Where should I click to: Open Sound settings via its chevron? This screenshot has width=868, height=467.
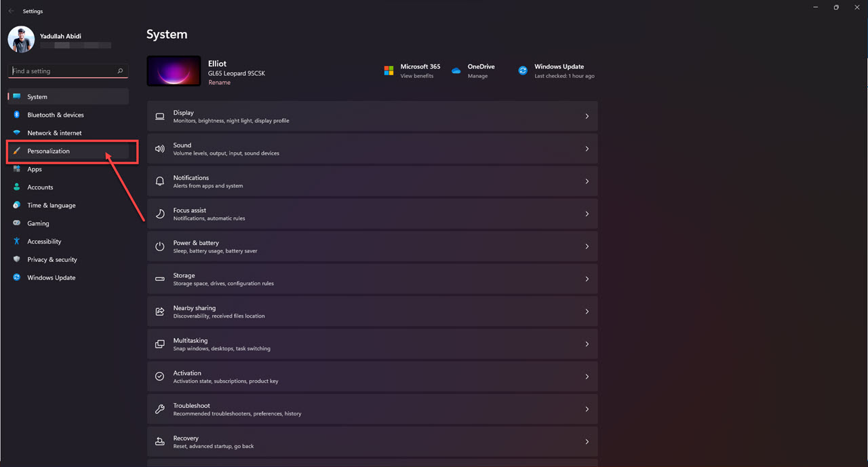coord(587,149)
